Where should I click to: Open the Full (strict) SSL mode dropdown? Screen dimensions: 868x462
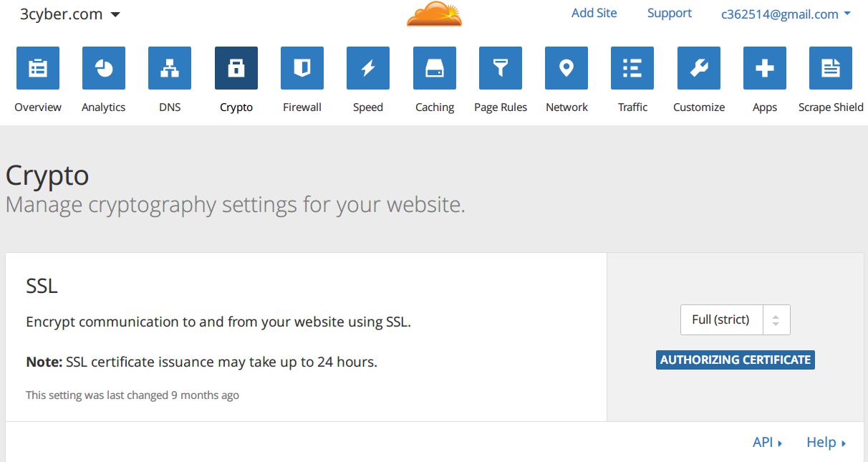[x=736, y=320]
